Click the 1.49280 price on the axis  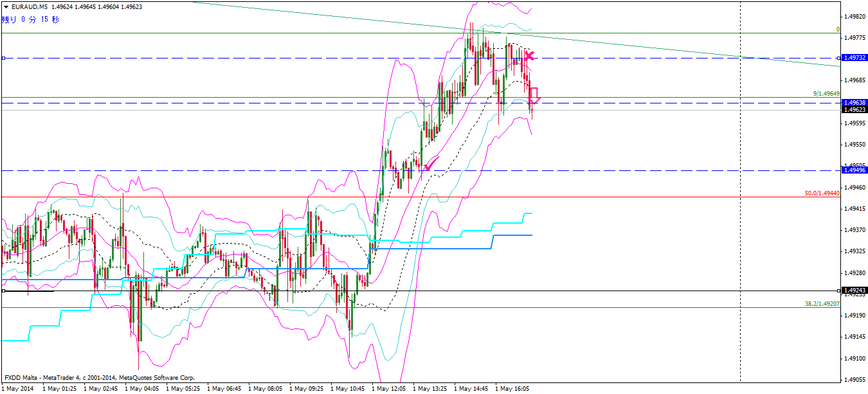tap(856, 273)
